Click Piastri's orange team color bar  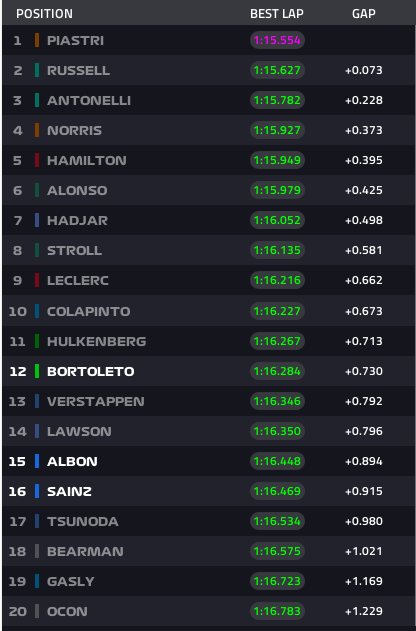pyautogui.click(x=37, y=40)
